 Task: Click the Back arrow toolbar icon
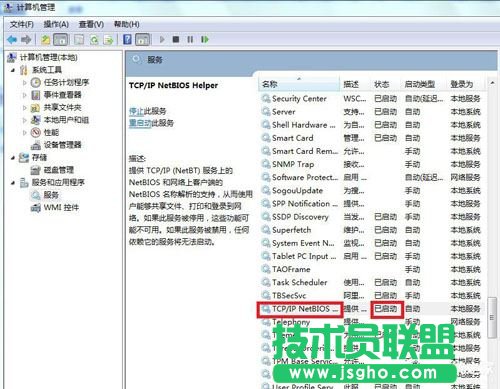(x=12, y=40)
